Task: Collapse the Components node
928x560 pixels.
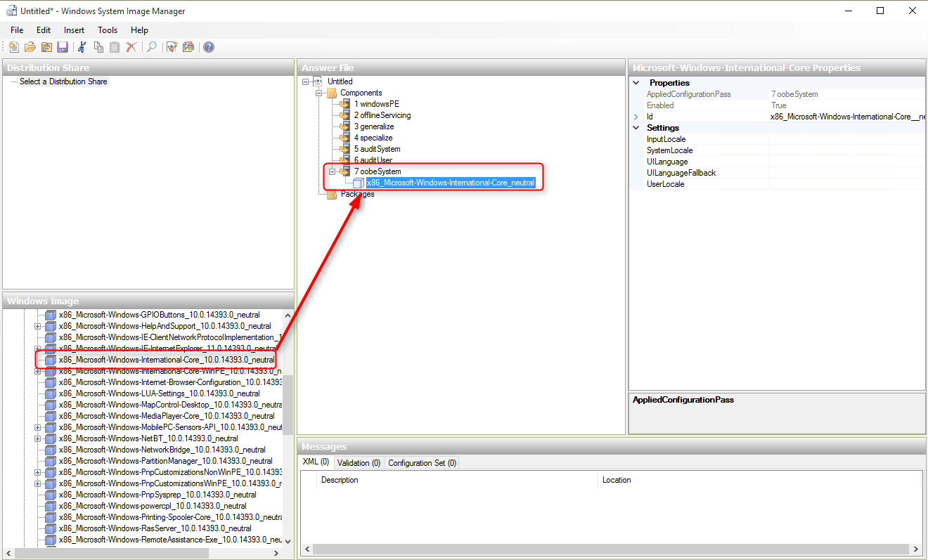Action: coord(318,93)
